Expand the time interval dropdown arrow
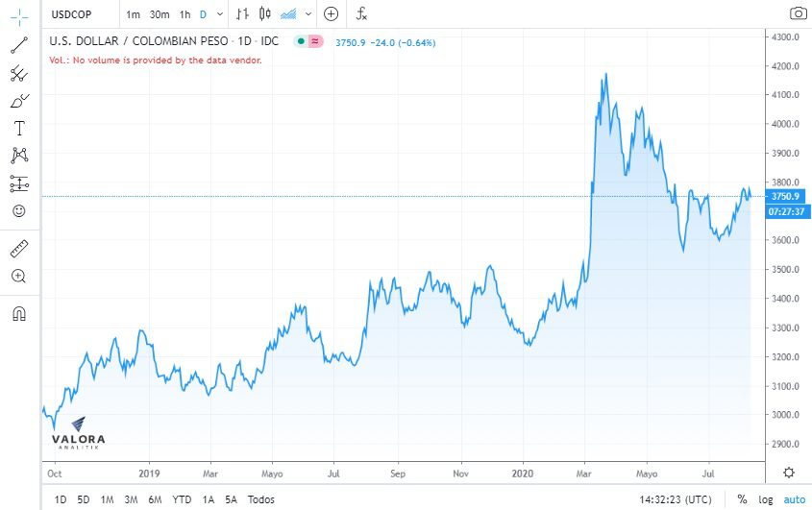The width and height of the screenshot is (812, 510). (220, 14)
